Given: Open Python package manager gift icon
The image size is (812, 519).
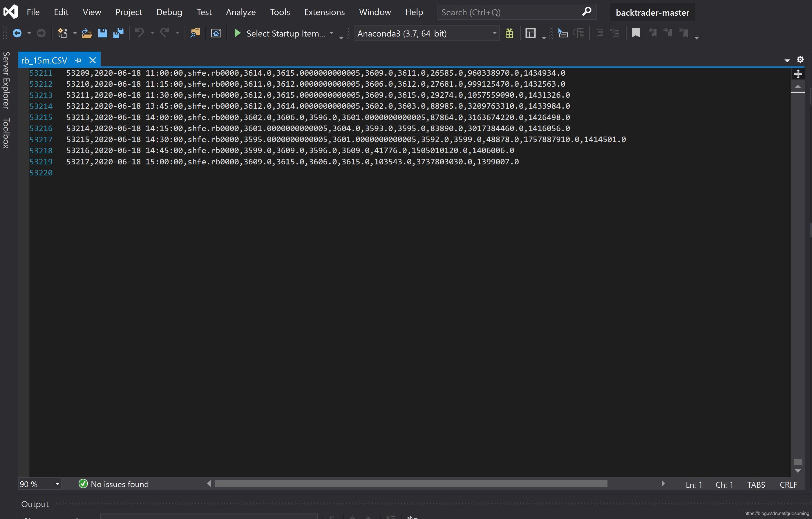Looking at the screenshot, I should click(x=509, y=33).
